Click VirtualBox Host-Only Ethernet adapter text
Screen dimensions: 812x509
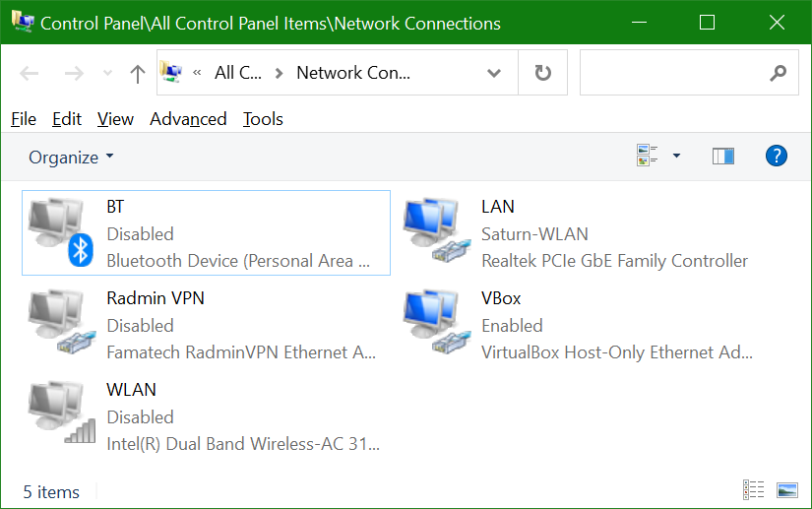(617, 352)
